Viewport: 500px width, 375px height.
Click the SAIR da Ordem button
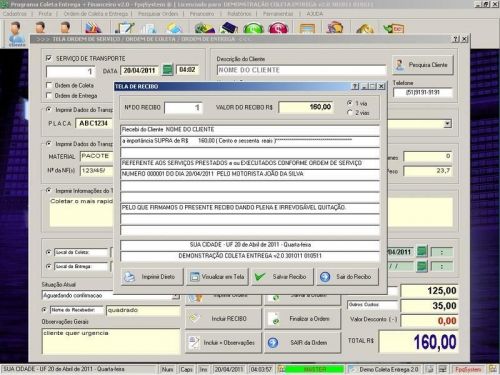coord(303,343)
